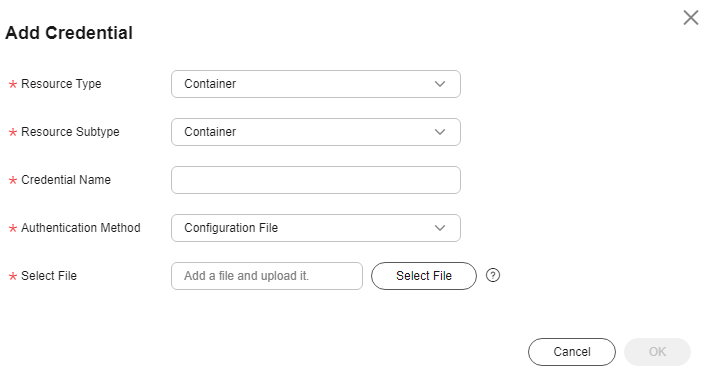Click Container text in Resource Type combo box
Image resolution: width=712 pixels, height=385 pixels.
point(210,84)
